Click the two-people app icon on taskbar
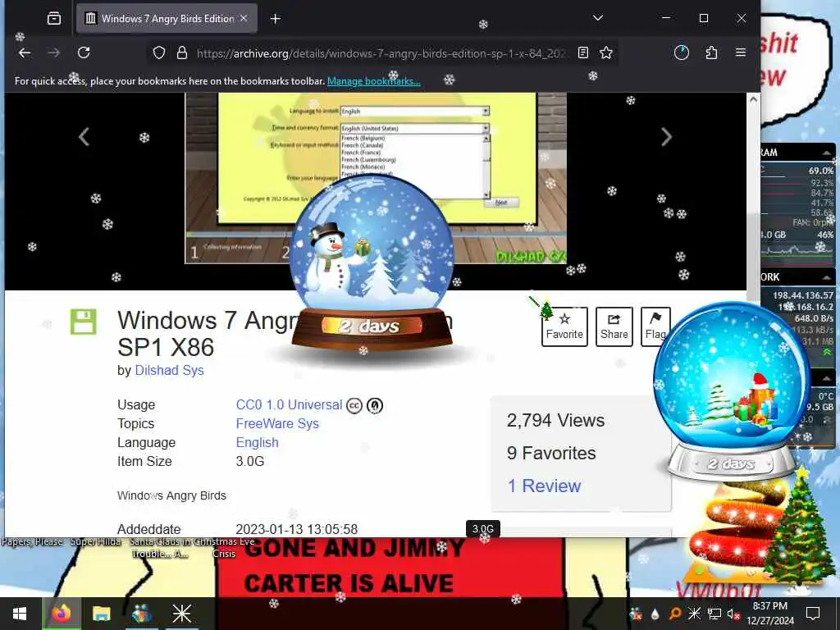Viewport: 840px width, 630px height. pyautogui.click(x=141, y=614)
